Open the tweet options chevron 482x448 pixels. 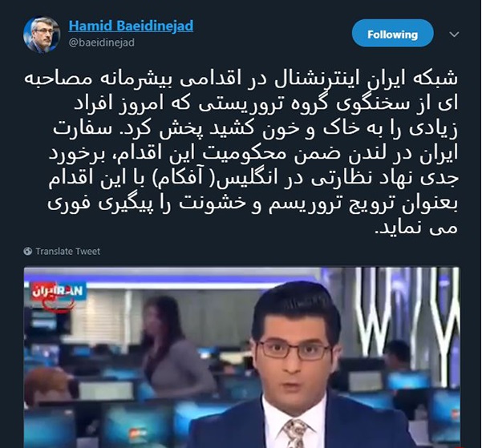(454, 34)
